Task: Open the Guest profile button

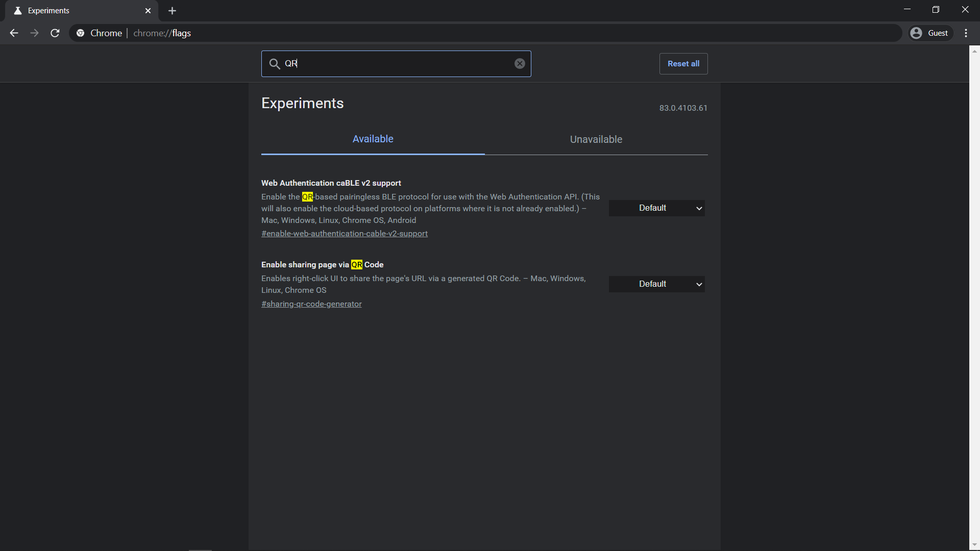Action: 931,33
